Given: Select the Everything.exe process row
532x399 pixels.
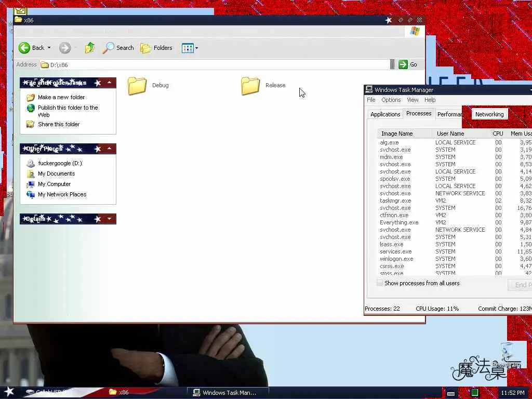Looking at the screenshot, I should pyautogui.click(x=455, y=222).
